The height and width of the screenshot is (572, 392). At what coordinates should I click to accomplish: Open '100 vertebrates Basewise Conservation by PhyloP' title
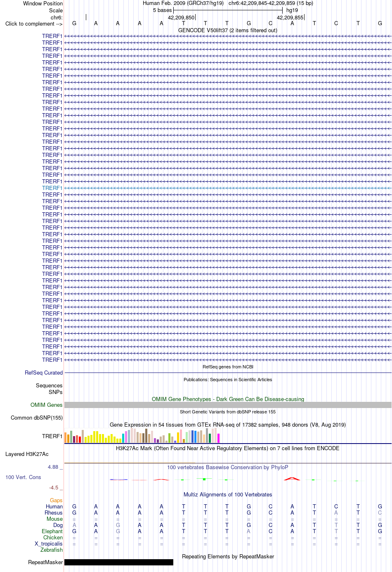click(x=228, y=467)
